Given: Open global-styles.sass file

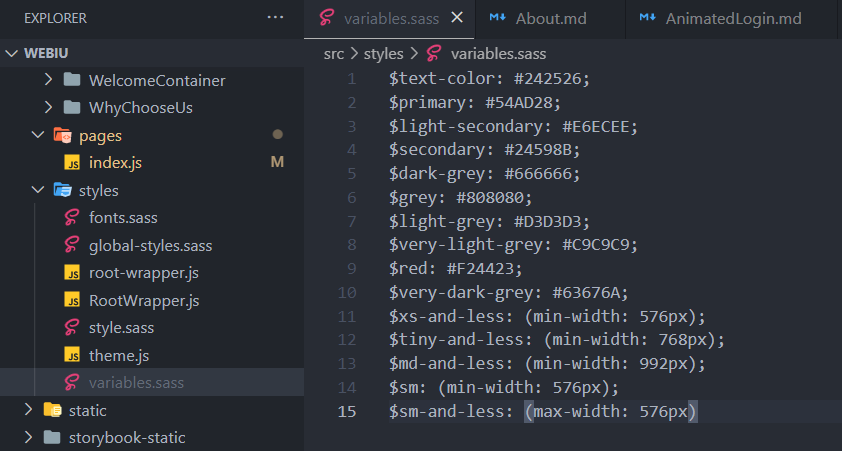Looking at the screenshot, I should pos(150,245).
